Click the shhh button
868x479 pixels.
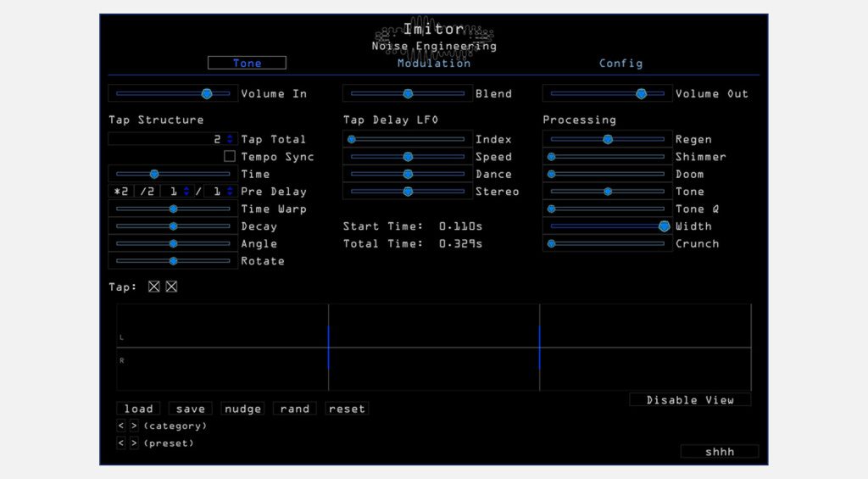click(x=720, y=451)
